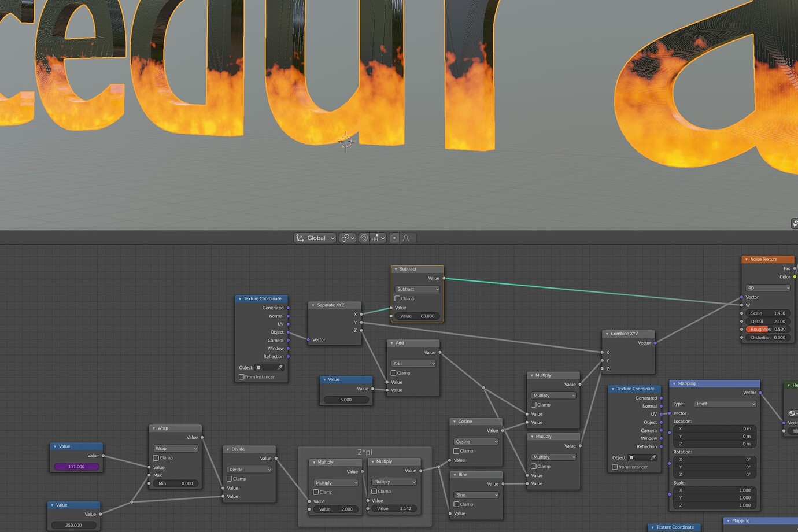The width and height of the screenshot is (798, 532).
Task: Click the Mapping node header title
Action: [686, 383]
